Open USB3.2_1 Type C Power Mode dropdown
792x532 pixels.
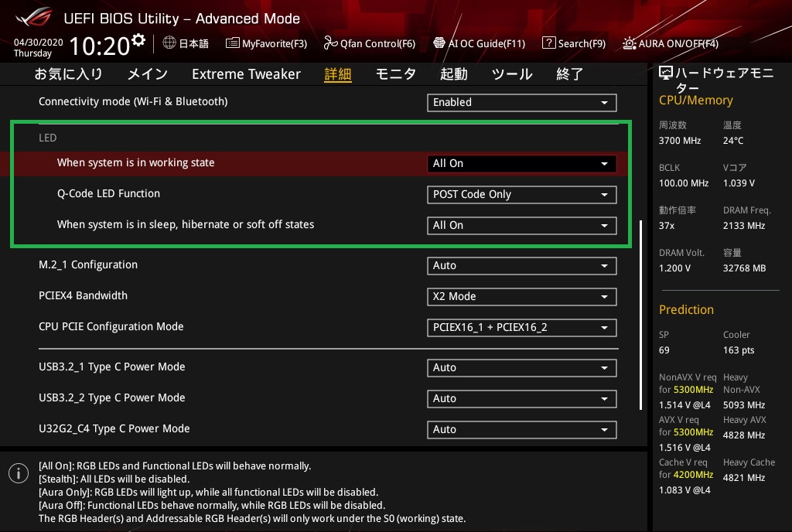coord(522,367)
